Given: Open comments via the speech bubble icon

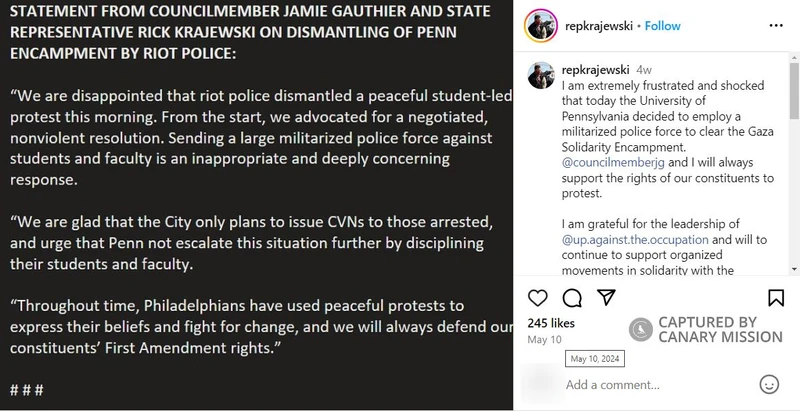Looking at the screenshot, I should pyautogui.click(x=572, y=298).
